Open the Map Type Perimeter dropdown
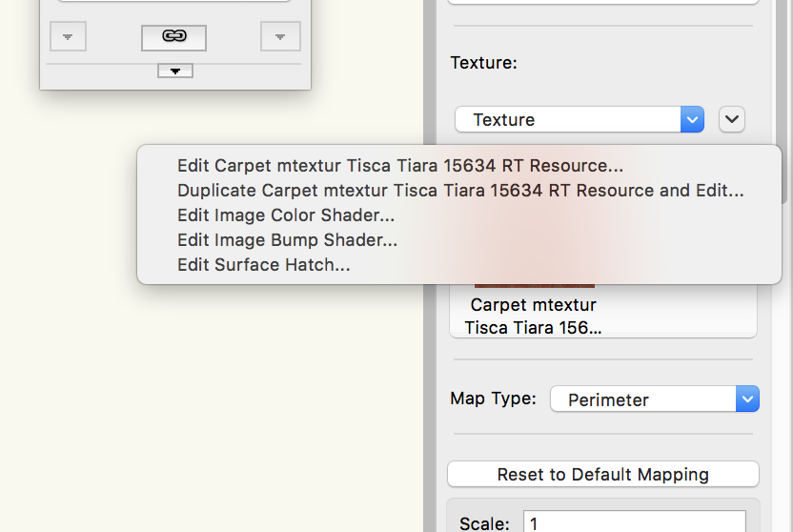Image resolution: width=793 pixels, height=532 pixels. point(643,399)
